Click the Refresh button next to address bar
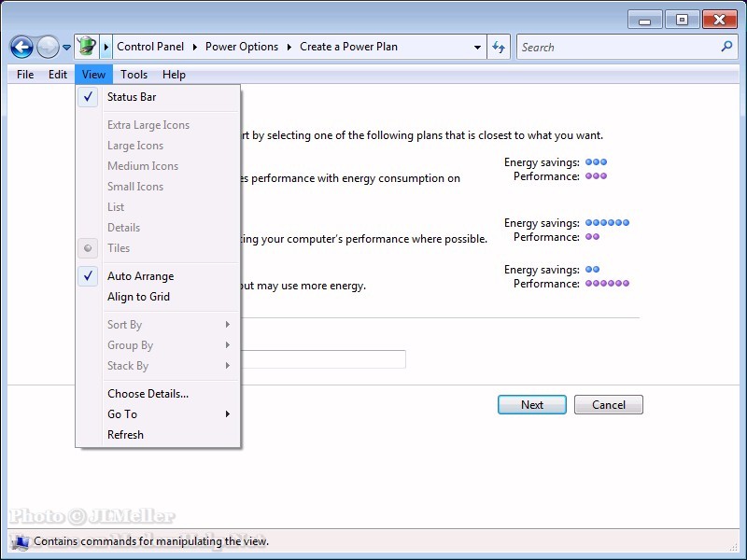This screenshot has width=747, height=560. coord(499,47)
